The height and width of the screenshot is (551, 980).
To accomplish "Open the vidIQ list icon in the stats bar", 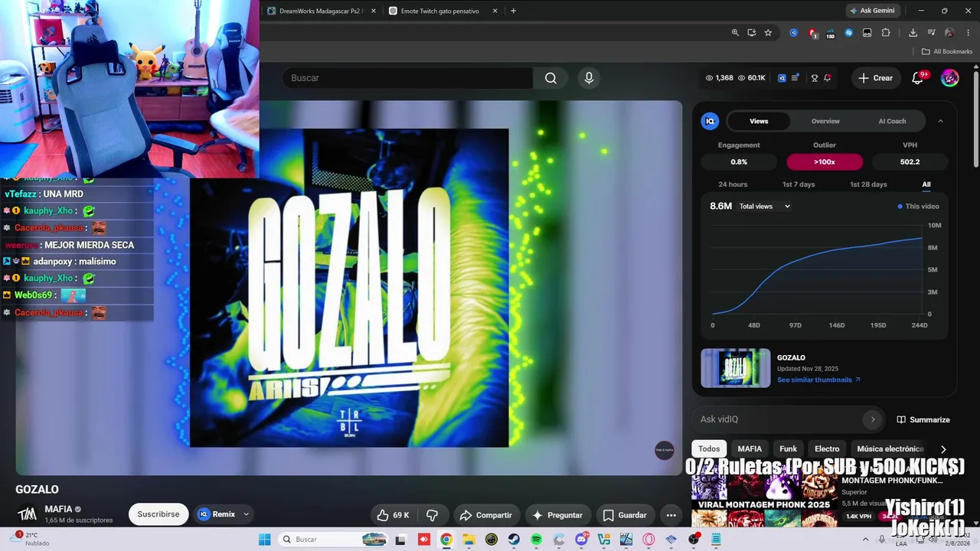I will (795, 78).
